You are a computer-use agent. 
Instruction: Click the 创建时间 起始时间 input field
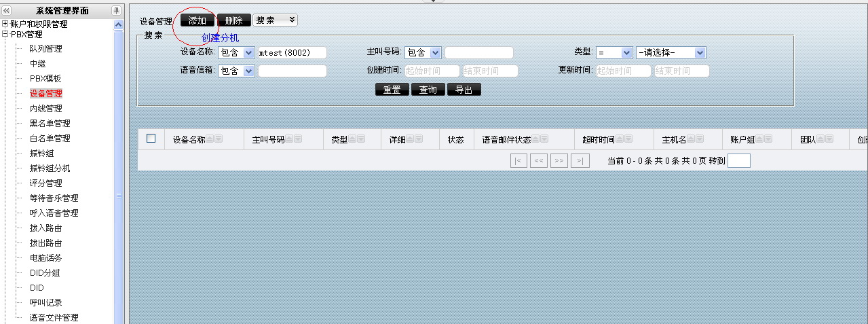point(432,71)
